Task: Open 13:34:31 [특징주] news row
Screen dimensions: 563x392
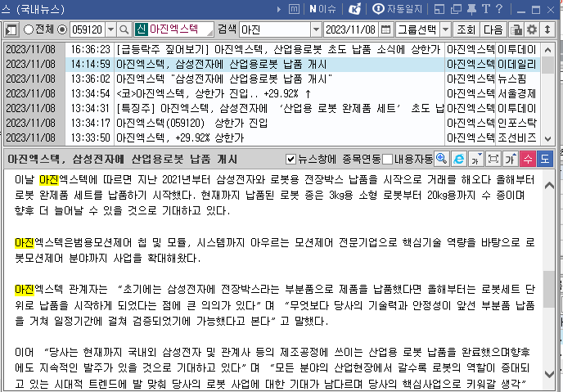Action: click(272, 108)
